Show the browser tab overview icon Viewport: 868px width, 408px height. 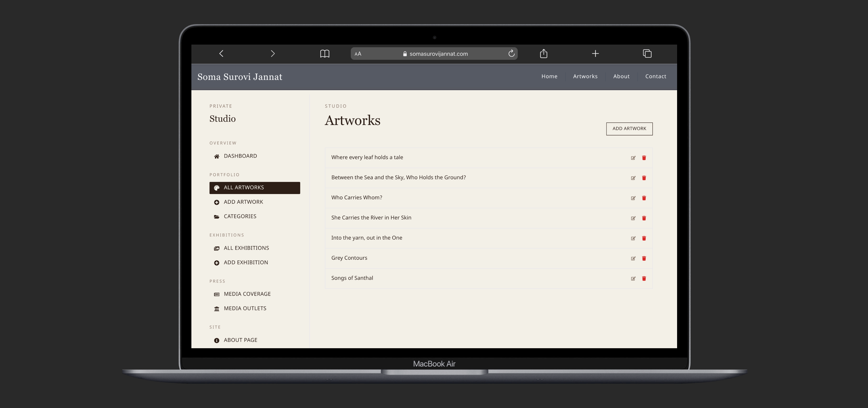(x=647, y=54)
